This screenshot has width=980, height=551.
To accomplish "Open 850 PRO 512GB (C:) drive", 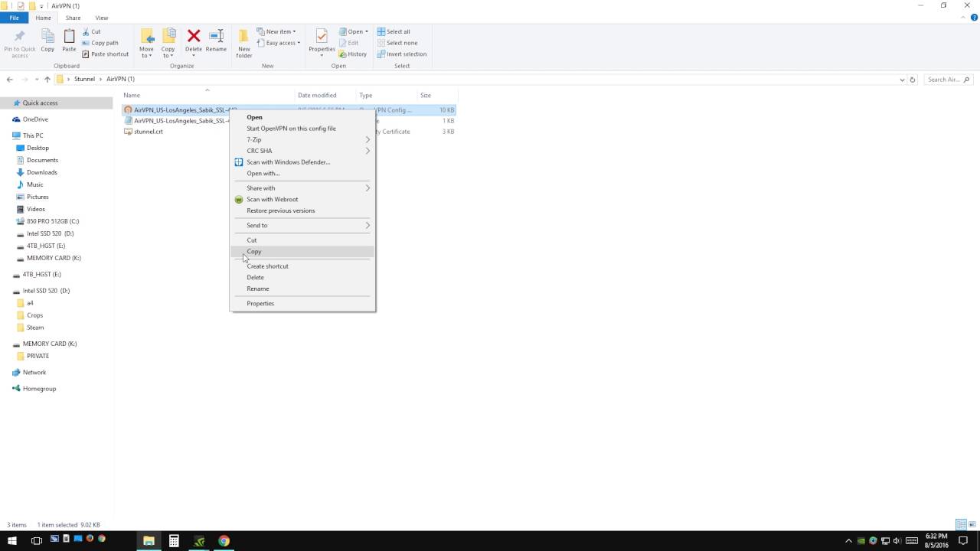I will click(53, 221).
